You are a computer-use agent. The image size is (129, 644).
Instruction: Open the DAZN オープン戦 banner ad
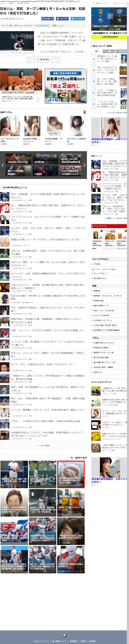point(109,23)
